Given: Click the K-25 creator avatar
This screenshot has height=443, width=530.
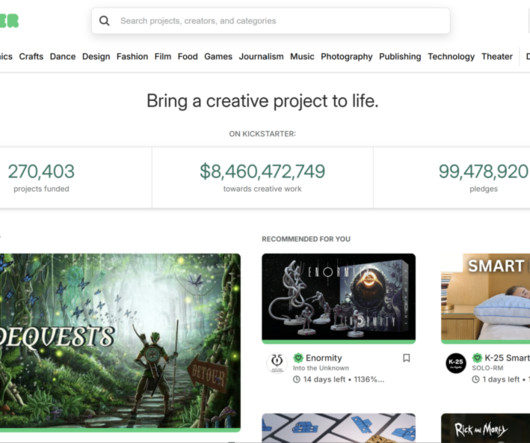Looking at the screenshot, I should pos(456,363).
